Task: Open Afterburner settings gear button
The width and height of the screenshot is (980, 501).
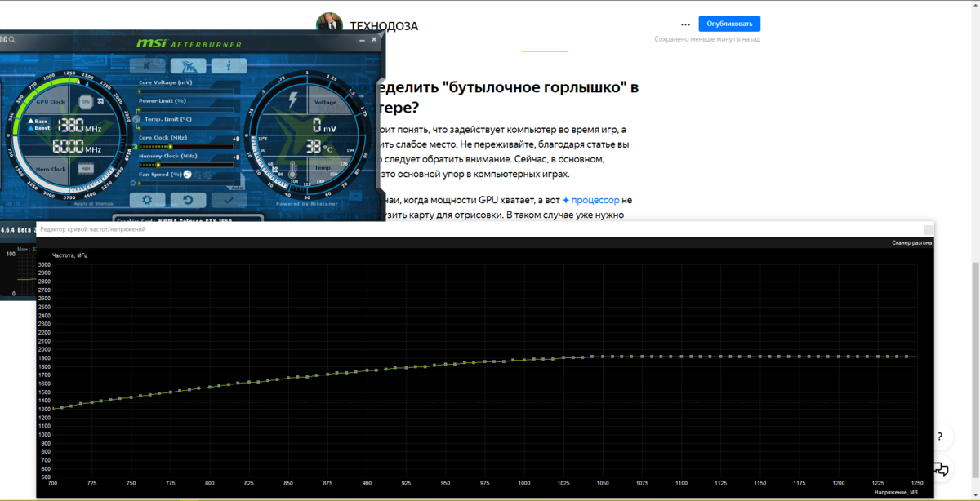Action: tap(148, 200)
